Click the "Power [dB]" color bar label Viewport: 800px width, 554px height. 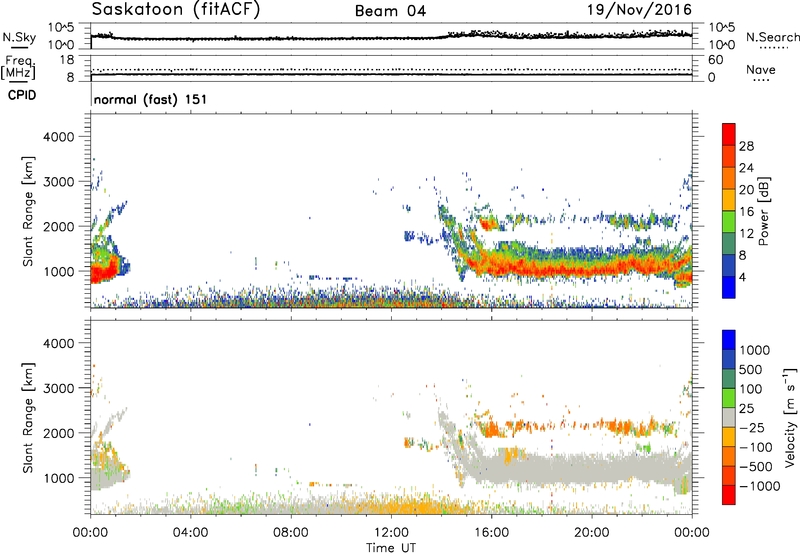[763, 211]
